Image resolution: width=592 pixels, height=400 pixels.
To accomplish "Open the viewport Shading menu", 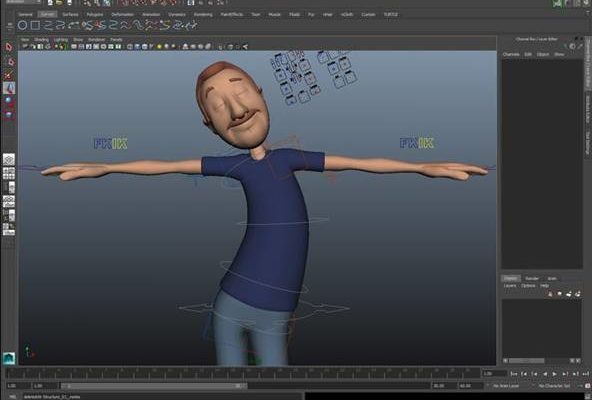I will [x=42, y=39].
